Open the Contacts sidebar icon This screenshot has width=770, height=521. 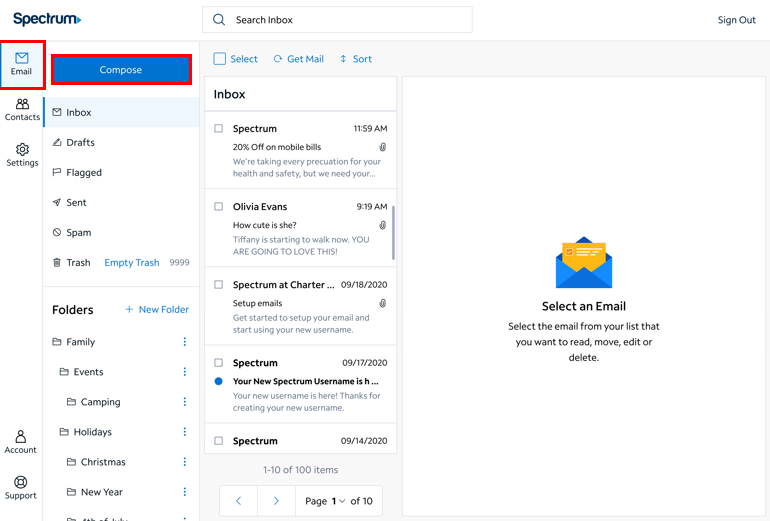tap(22, 105)
